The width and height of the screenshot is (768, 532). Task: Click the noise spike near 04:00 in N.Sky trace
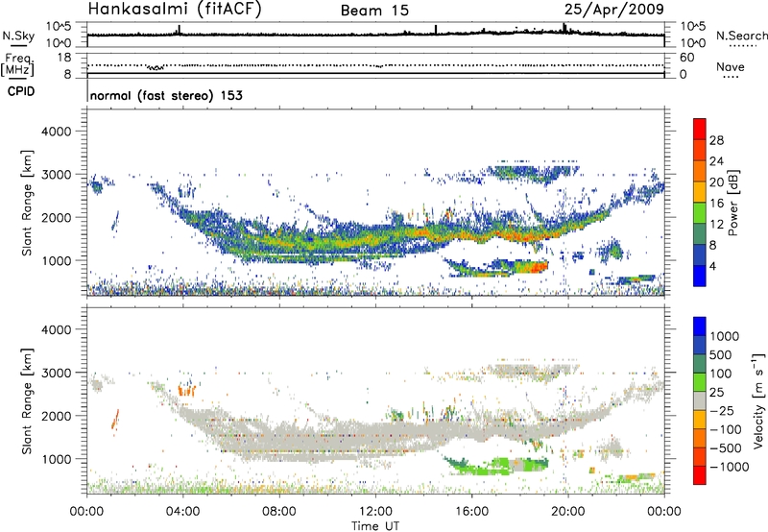tap(180, 30)
